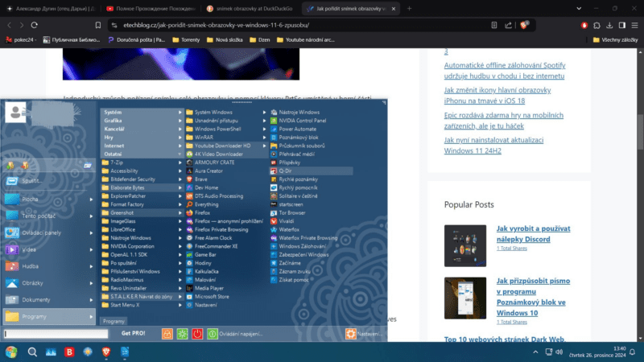The width and height of the screenshot is (644, 362).
Task: Open link about Spotify offline zálohování
Action: pos(505,71)
